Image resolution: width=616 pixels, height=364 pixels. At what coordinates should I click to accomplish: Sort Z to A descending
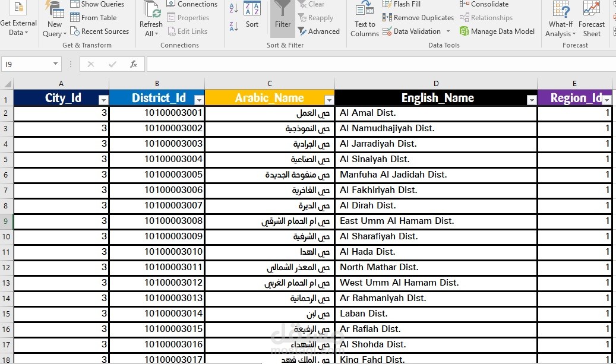tap(233, 27)
